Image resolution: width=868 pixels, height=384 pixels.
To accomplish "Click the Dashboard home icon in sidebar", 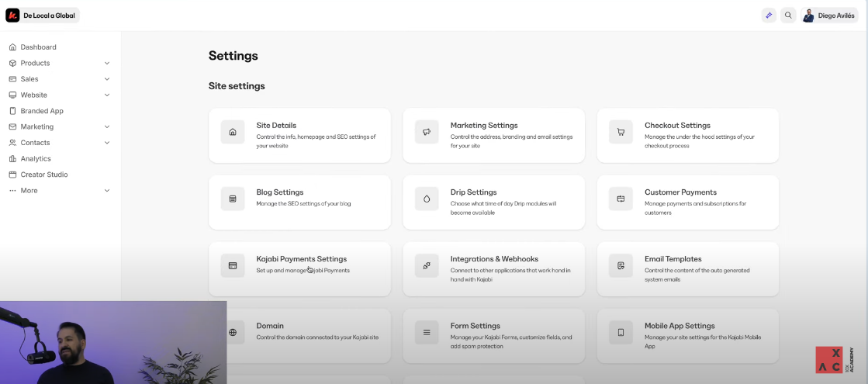I will pyautogui.click(x=12, y=47).
